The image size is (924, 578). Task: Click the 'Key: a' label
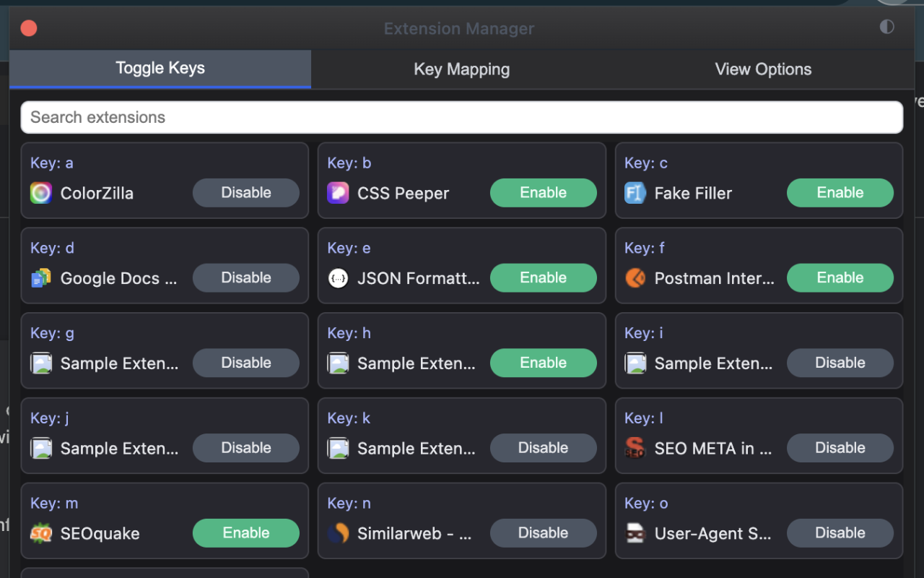tap(52, 163)
